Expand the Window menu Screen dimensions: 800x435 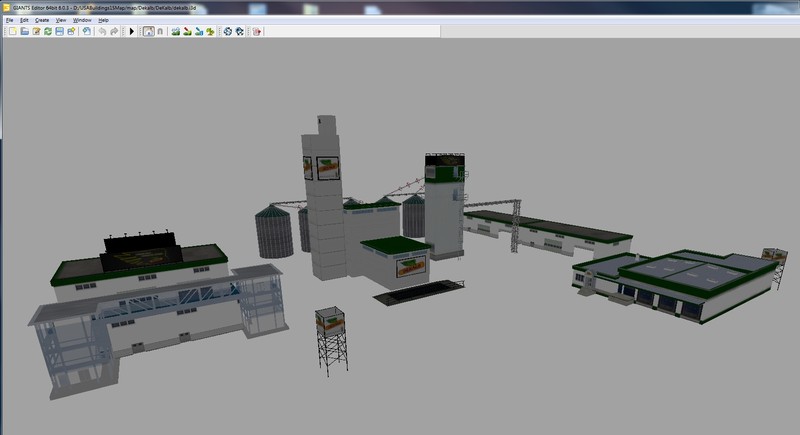(82, 20)
